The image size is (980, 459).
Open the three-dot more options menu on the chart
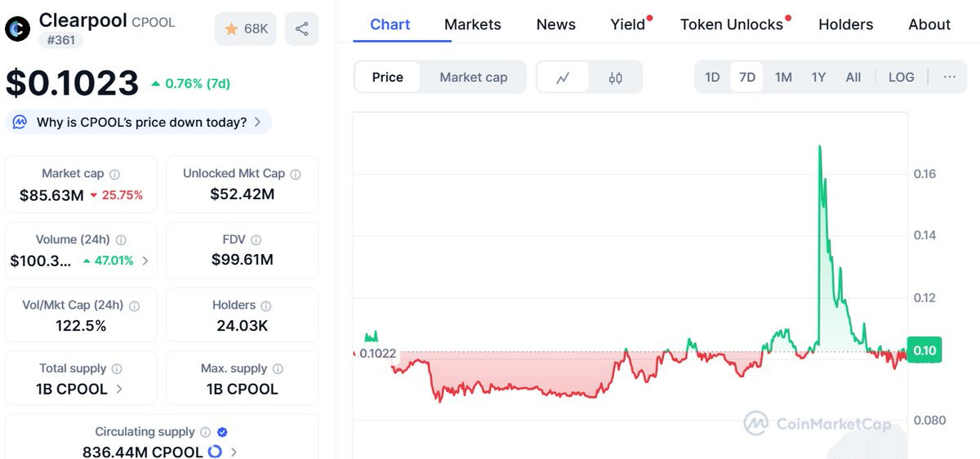[949, 78]
